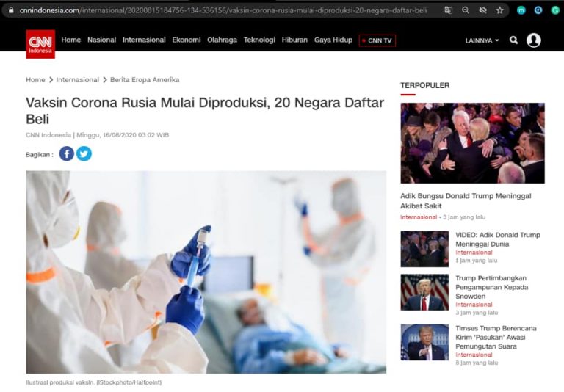The width and height of the screenshot is (564, 392).
Task: Click the browser address bar URL
Action: (x=223, y=10)
